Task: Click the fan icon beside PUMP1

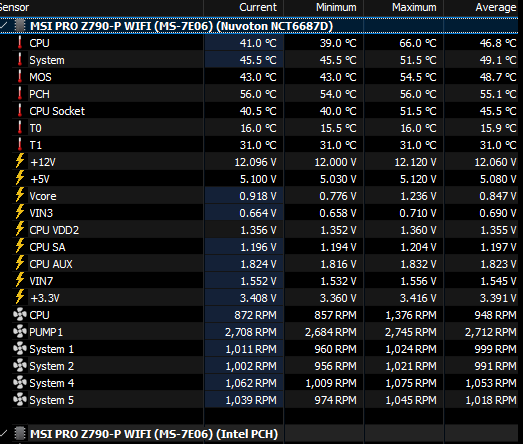Action: click(20, 332)
